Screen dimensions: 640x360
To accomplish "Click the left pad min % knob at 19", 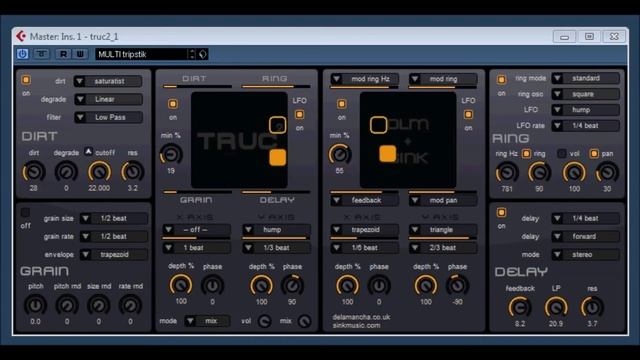I will point(171,155).
